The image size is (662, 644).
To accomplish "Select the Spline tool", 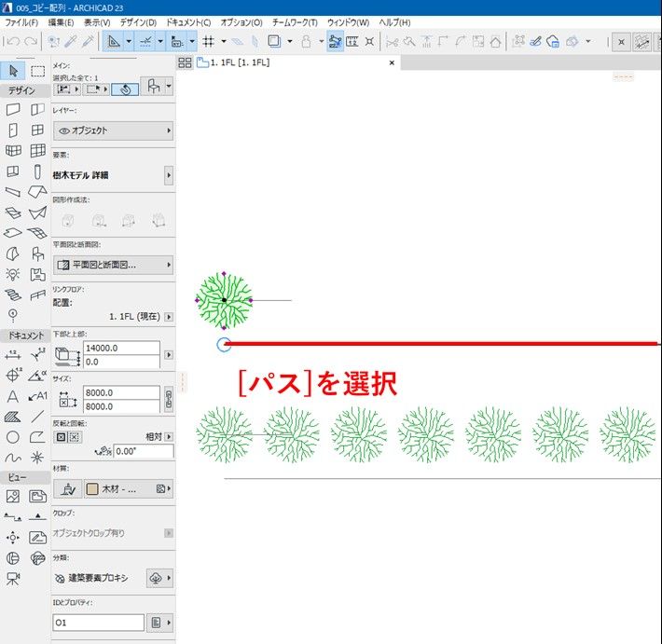I will 13,458.
